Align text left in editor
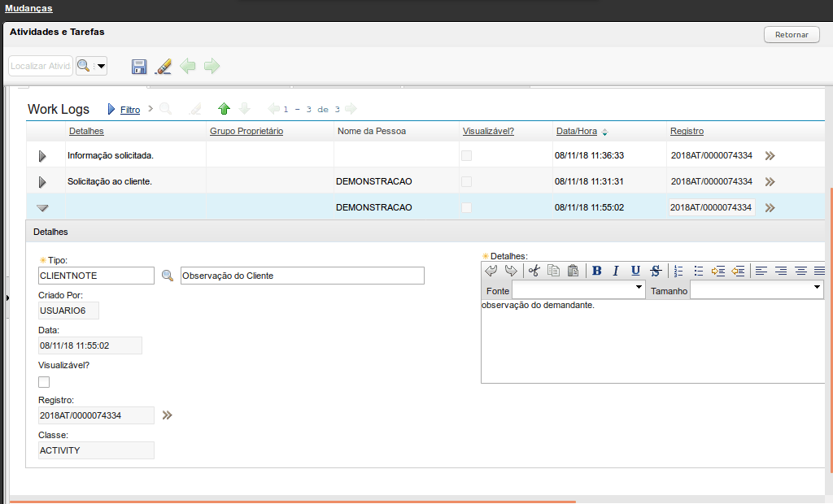833x504 pixels. [x=761, y=271]
